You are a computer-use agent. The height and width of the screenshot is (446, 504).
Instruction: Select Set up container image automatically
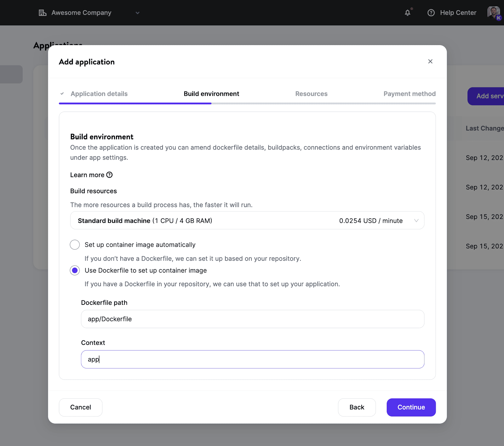(x=75, y=245)
